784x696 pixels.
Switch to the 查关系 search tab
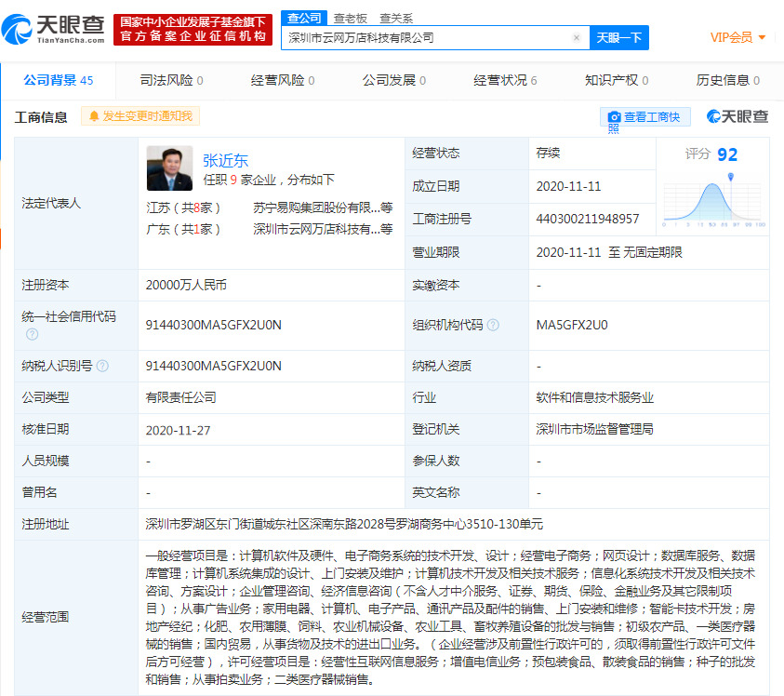(x=396, y=19)
